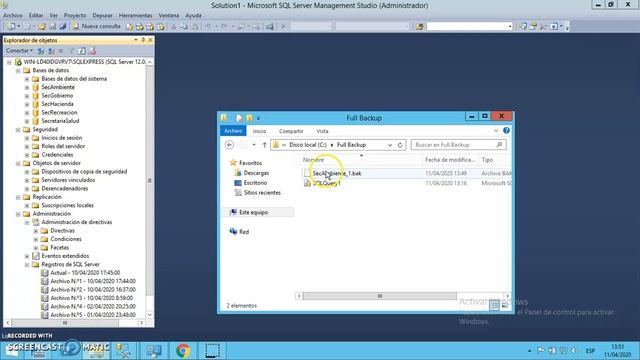Expand the SecretariaSalud database node
This screenshot has height=360, width=640.
click(x=27, y=121)
